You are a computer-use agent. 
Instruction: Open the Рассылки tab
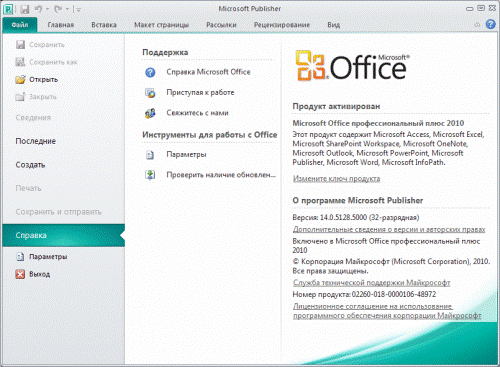pos(221,25)
